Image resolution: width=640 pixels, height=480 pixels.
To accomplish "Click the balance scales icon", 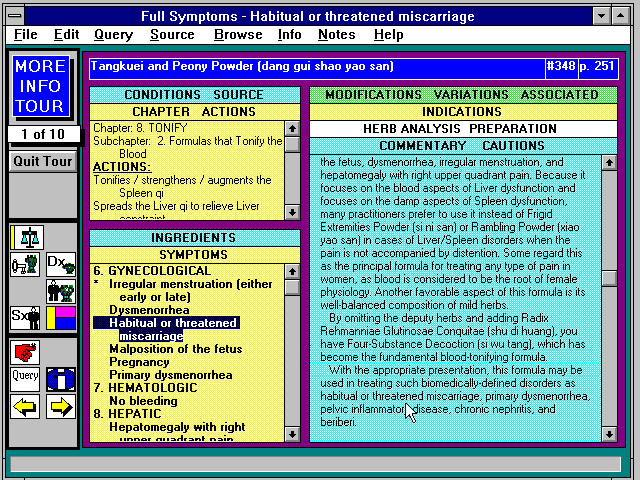I will 26,237.
